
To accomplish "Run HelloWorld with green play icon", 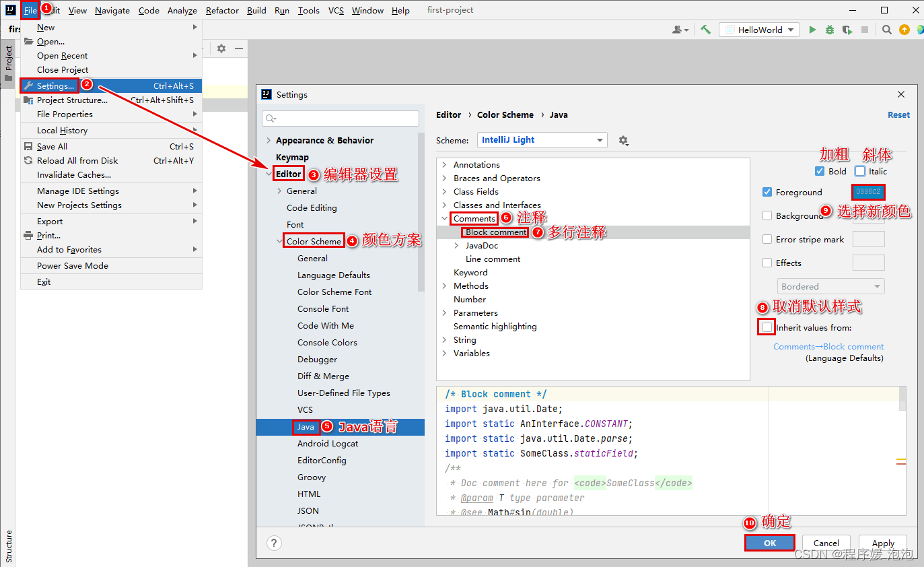I will (x=813, y=30).
